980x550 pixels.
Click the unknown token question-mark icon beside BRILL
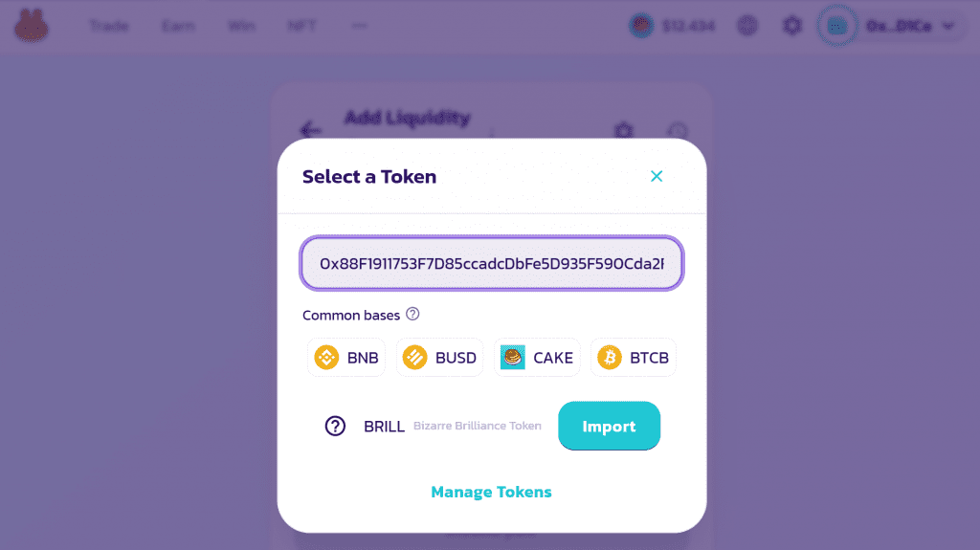(x=335, y=426)
